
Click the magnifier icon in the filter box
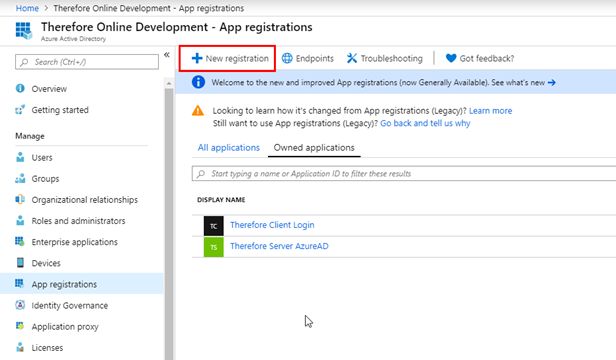coord(201,174)
